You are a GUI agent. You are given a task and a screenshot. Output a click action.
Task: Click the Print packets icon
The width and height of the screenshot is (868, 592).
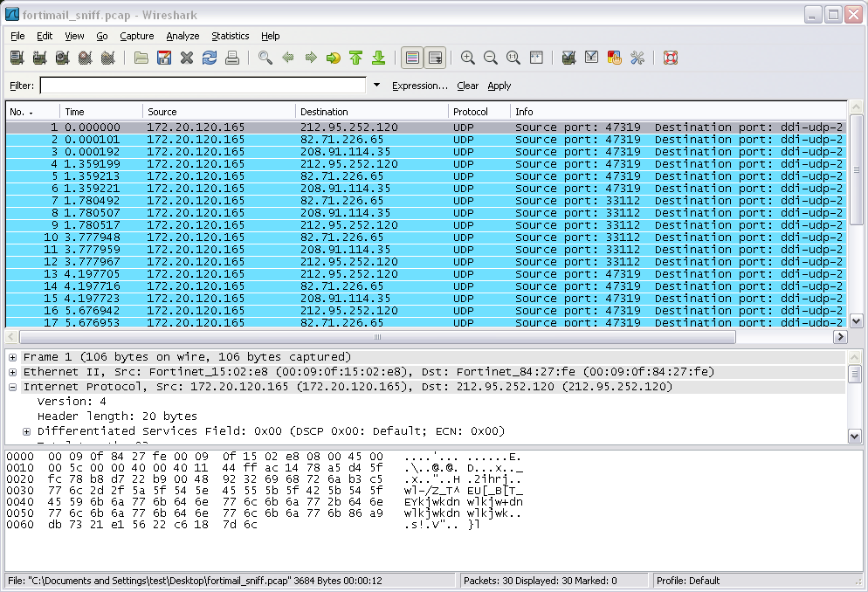[x=232, y=59]
